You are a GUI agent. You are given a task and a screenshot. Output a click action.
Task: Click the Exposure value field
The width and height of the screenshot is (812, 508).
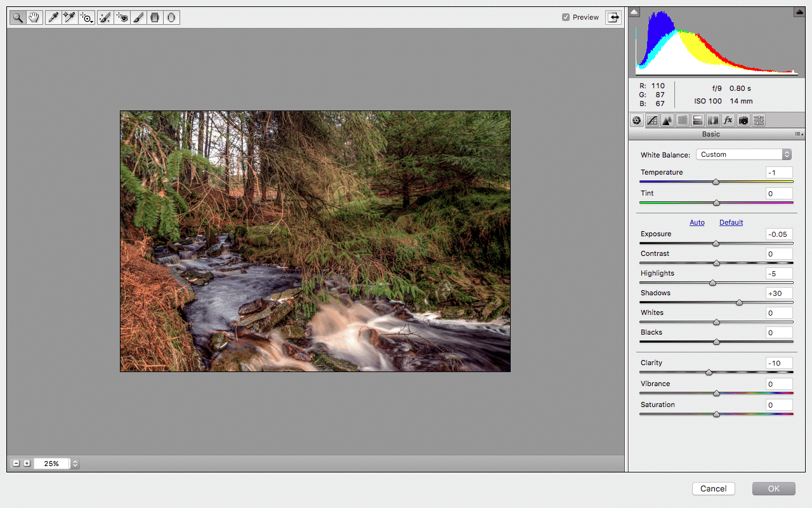click(779, 234)
